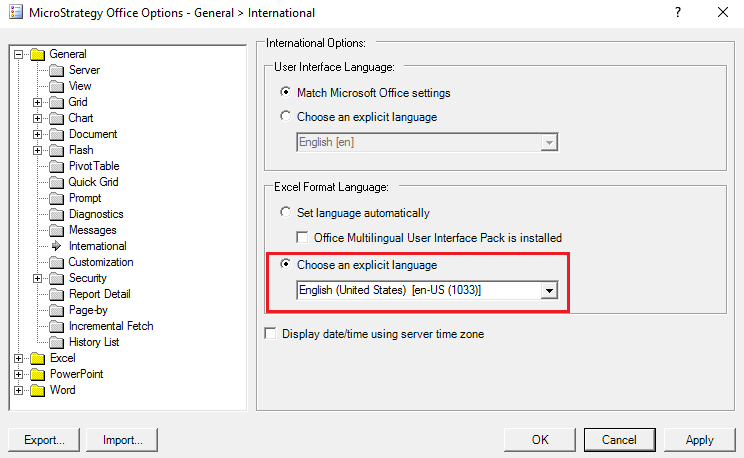Expand the Excel tree node
The width and height of the screenshot is (744, 458).
[x=19, y=358]
